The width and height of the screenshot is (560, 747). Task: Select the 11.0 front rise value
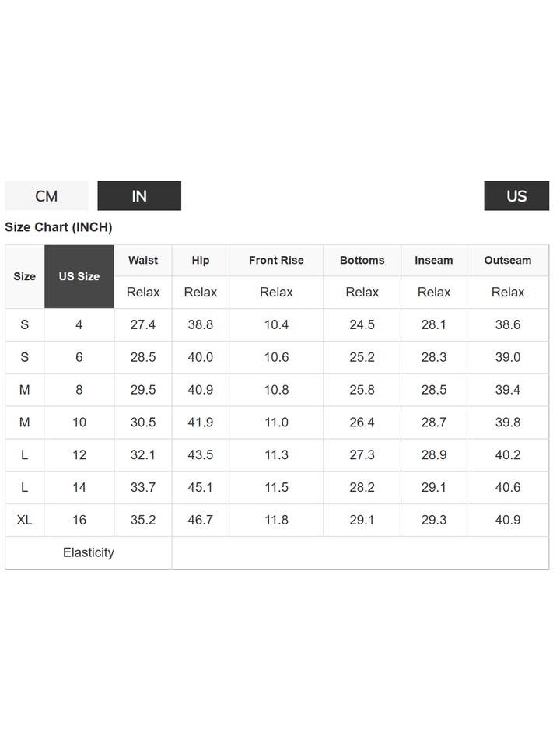point(276,423)
